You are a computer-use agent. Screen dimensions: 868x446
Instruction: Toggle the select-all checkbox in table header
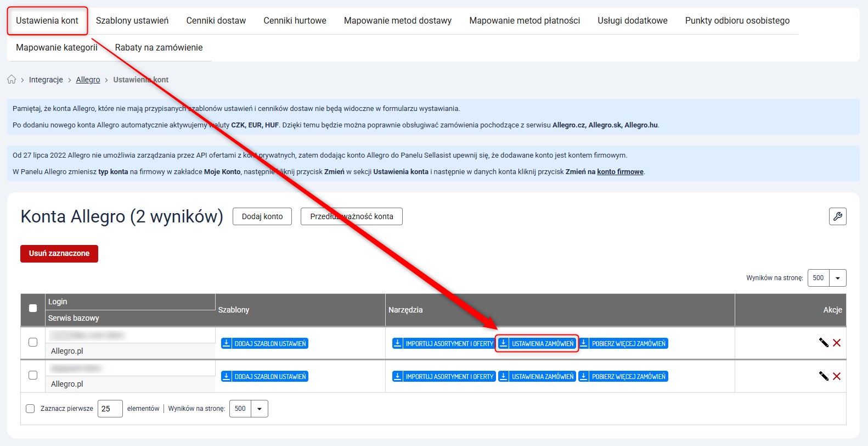33,308
